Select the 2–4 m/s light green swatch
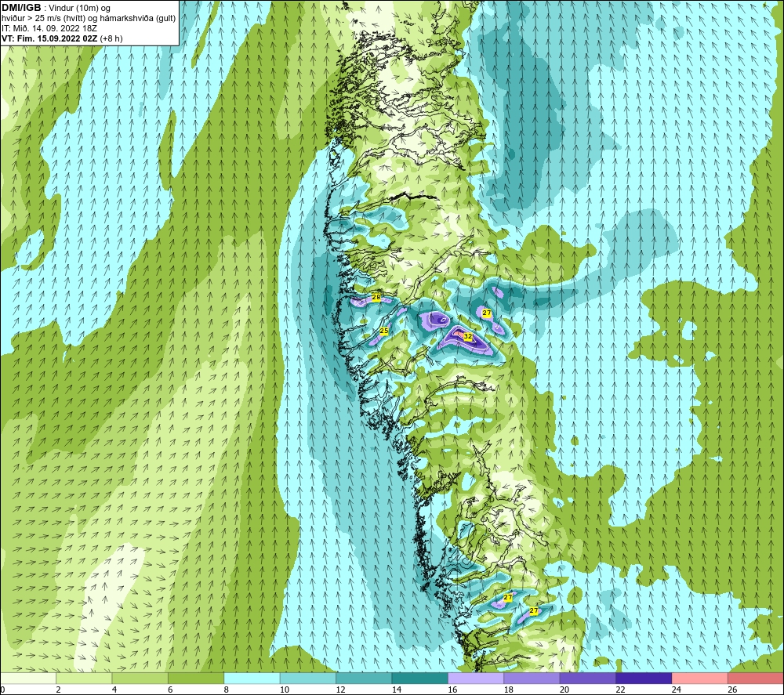Viewport: 784px width, 695px height. tap(84, 678)
